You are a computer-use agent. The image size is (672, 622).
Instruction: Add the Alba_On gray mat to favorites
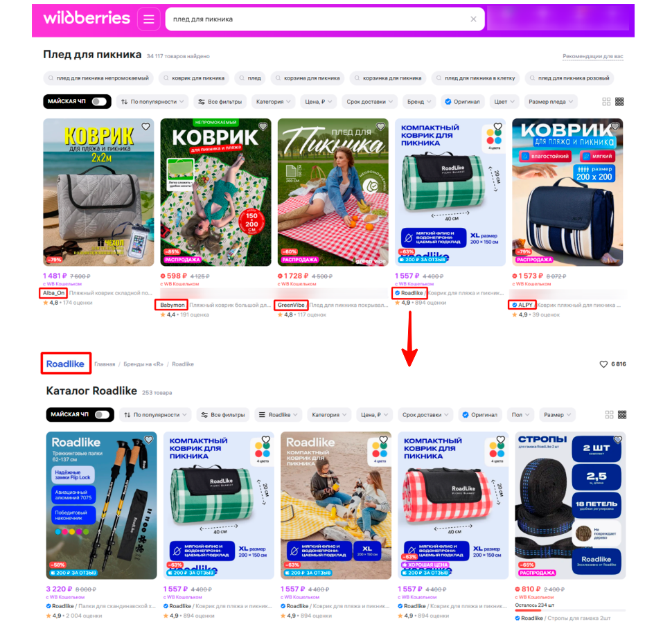(145, 127)
